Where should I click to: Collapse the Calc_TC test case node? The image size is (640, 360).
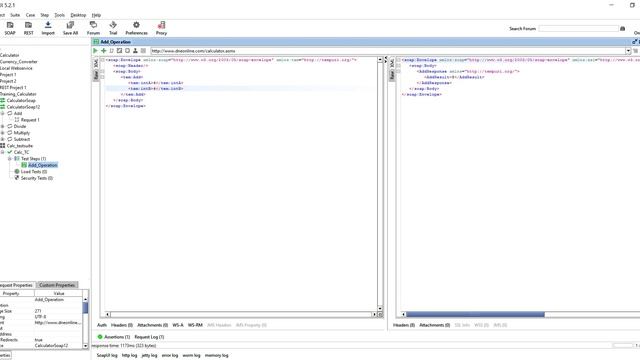pyautogui.click(x=2, y=152)
